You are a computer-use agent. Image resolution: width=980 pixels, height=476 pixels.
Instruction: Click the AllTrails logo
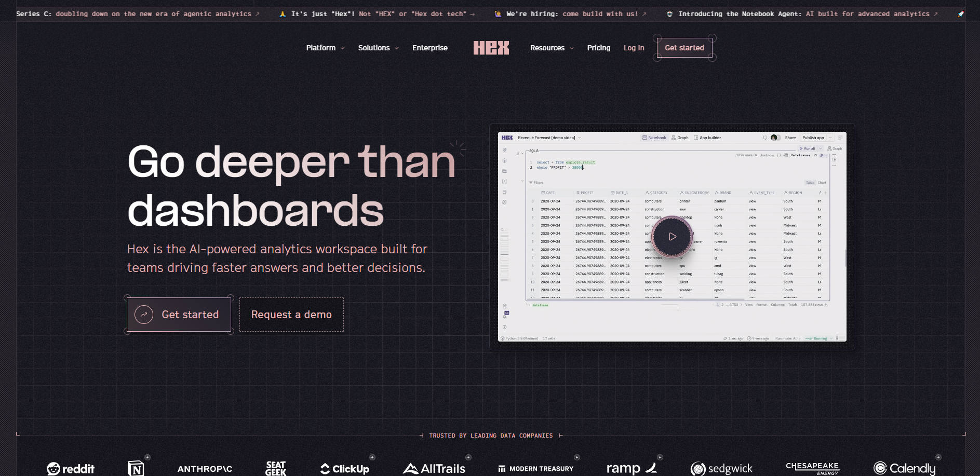click(x=434, y=468)
